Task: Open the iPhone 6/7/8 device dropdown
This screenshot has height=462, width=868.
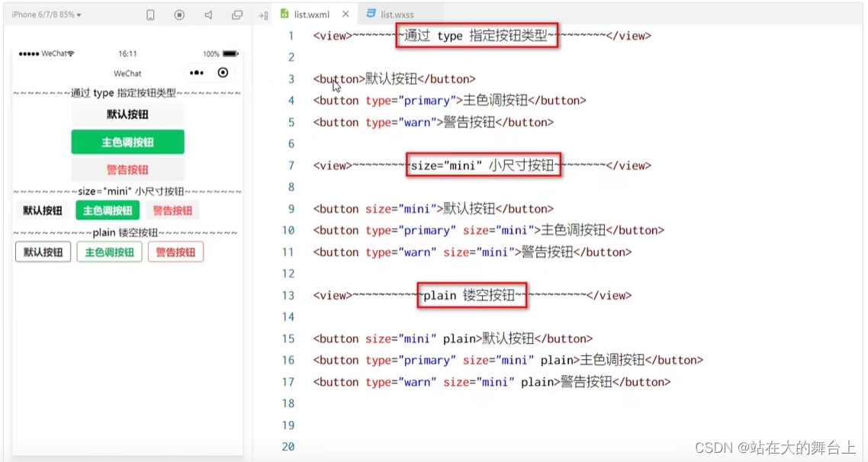Action: point(47,14)
